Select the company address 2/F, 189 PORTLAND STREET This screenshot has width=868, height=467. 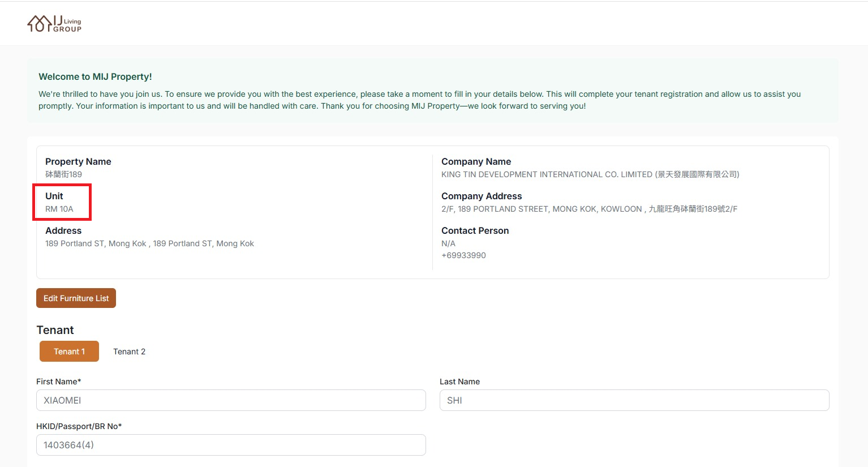589,209
